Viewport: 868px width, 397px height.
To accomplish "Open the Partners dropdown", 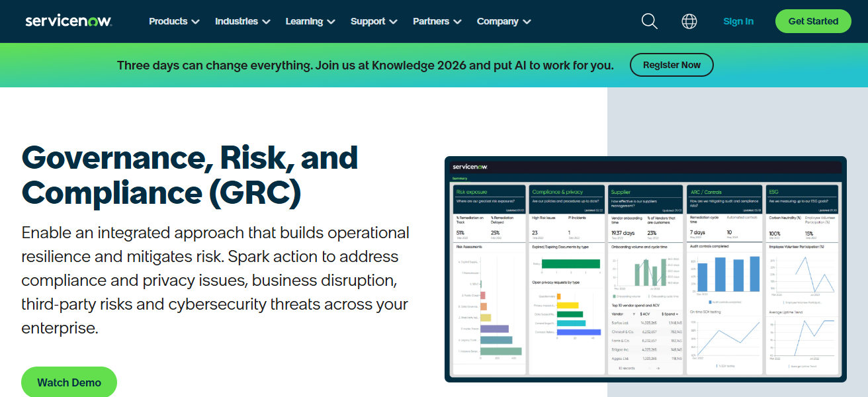I will coord(436,21).
